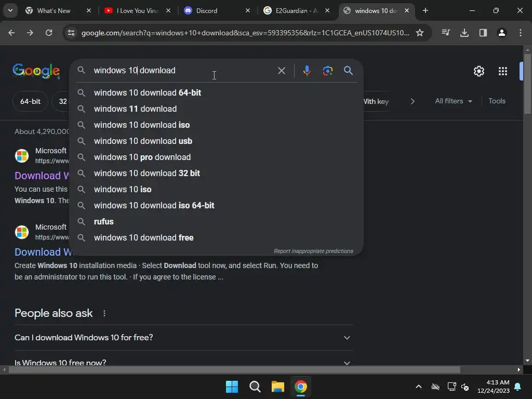Screen dimensions: 532x399
Task: Open the notifications bell
Action: 518,387
